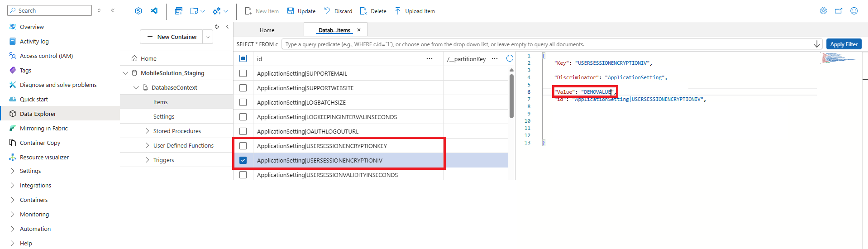The width and height of the screenshot is (868, 249).
Task: Check the SUPPORTEMAIL item checkbox
Action: (243, 73)
